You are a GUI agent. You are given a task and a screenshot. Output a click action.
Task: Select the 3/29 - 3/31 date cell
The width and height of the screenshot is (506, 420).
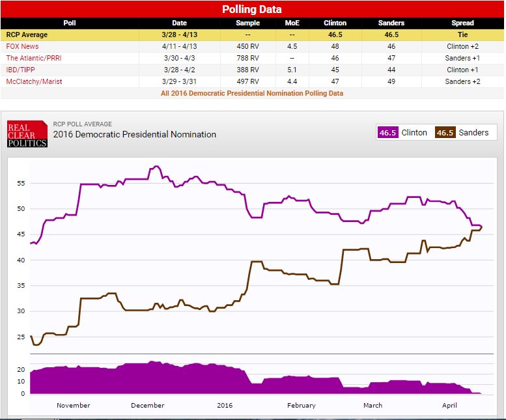click(x=179, y=81)
